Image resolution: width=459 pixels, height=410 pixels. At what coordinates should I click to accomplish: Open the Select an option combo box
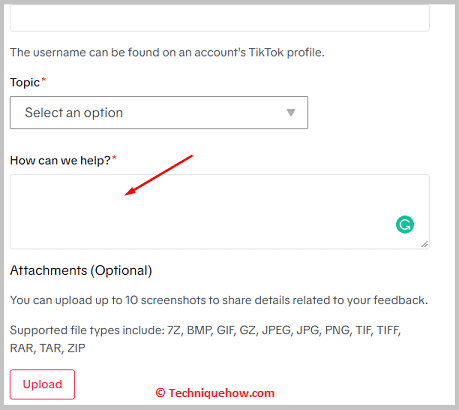[159, 113]
